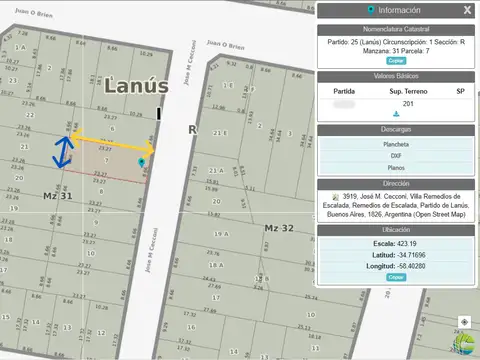Viewport: 480px width, 360px height.
Task: Click the Ubicación section header
Action: point(396,230)
